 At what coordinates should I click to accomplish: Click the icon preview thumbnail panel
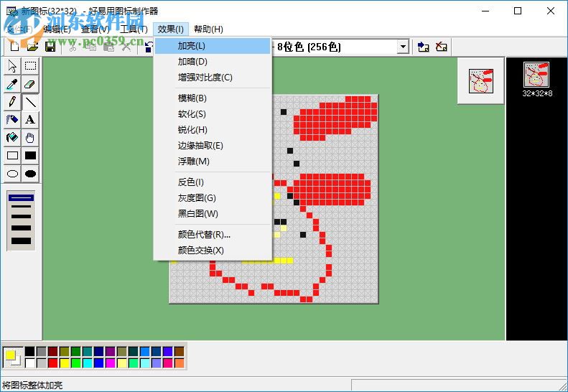point(480,81)
